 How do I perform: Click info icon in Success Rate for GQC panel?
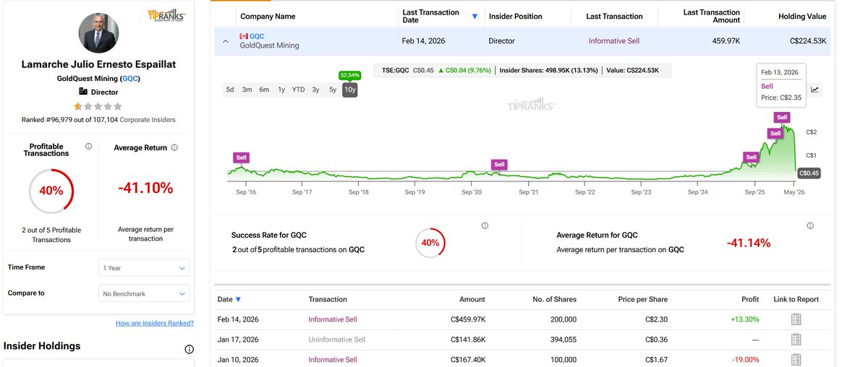click(485, 225)
